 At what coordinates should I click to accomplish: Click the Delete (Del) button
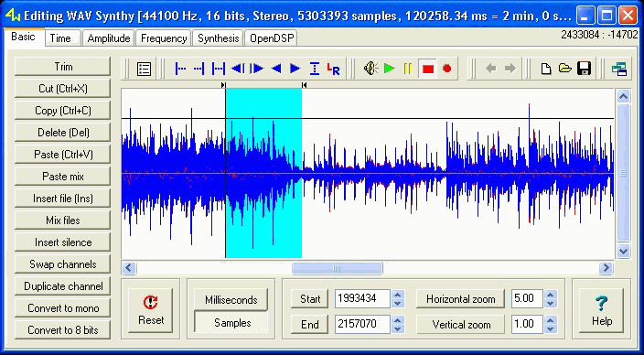pos(63,133)
